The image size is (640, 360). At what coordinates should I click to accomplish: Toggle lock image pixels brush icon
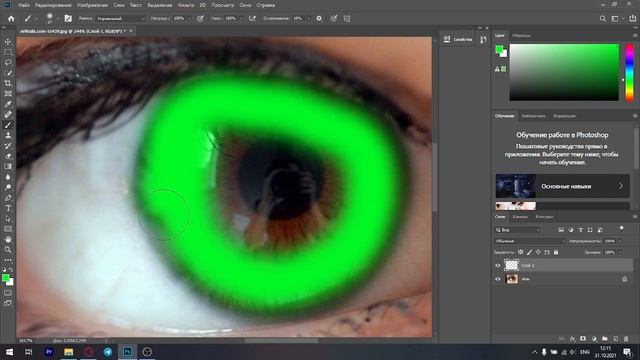click(529, 252)
